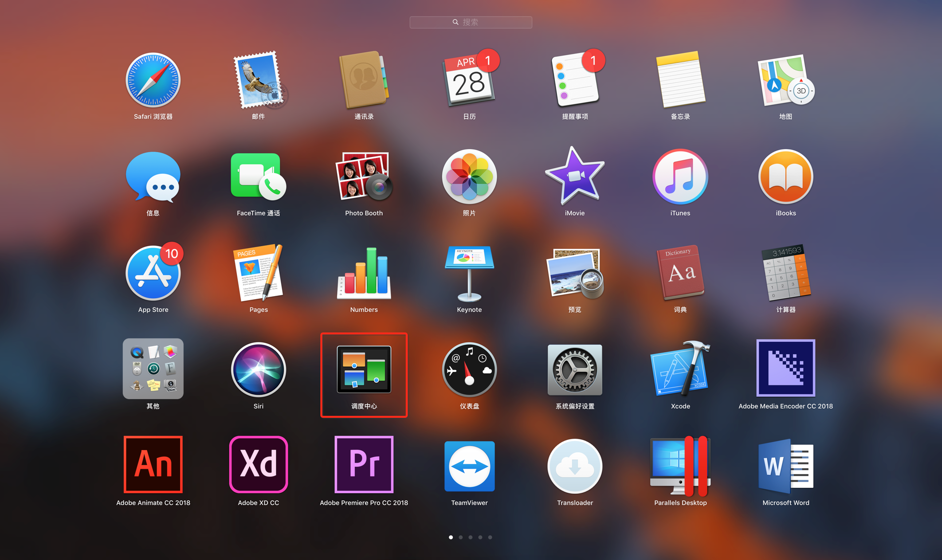
Task: Go to the fifth Launchpad page dot
Action: click(x=490, y=537)
